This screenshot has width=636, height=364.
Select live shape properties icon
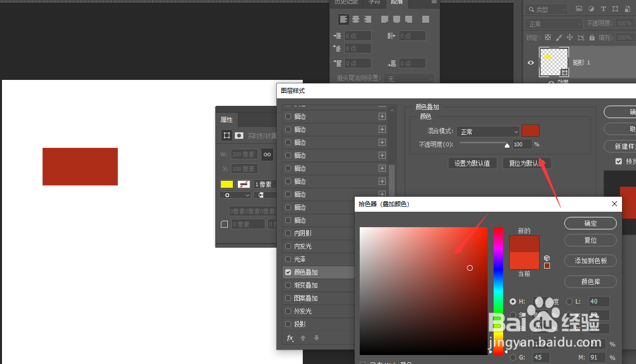[227, 135]
